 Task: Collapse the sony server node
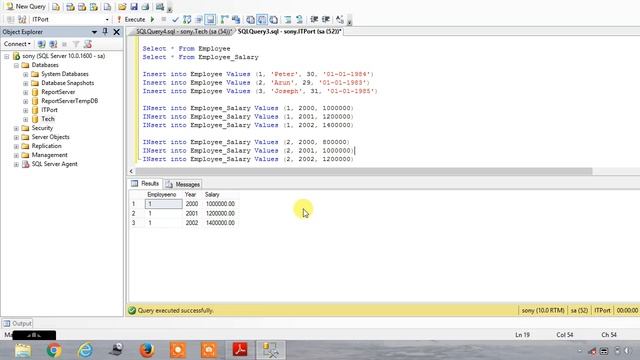pyautogui.click(x=7, y=56)
